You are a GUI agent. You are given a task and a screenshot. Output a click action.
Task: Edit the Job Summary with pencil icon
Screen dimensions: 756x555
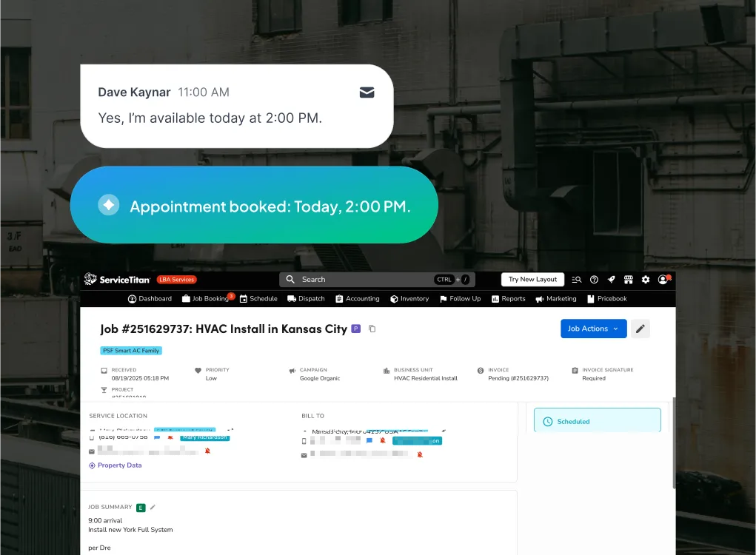point(153,507)
